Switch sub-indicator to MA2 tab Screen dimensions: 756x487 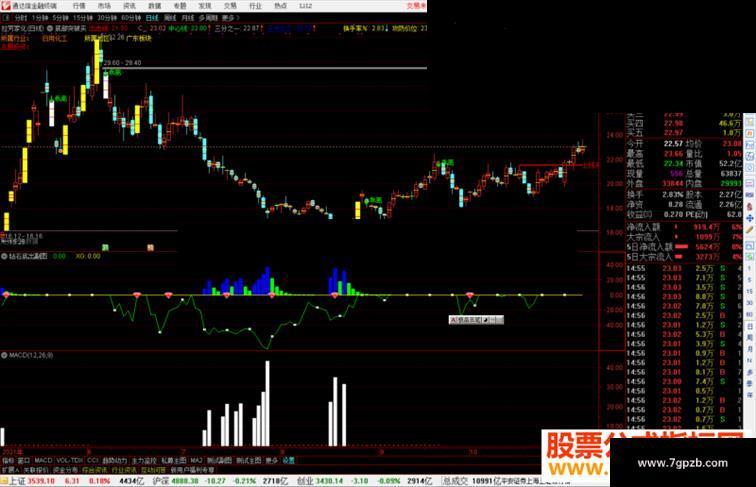tap(196, 460)
